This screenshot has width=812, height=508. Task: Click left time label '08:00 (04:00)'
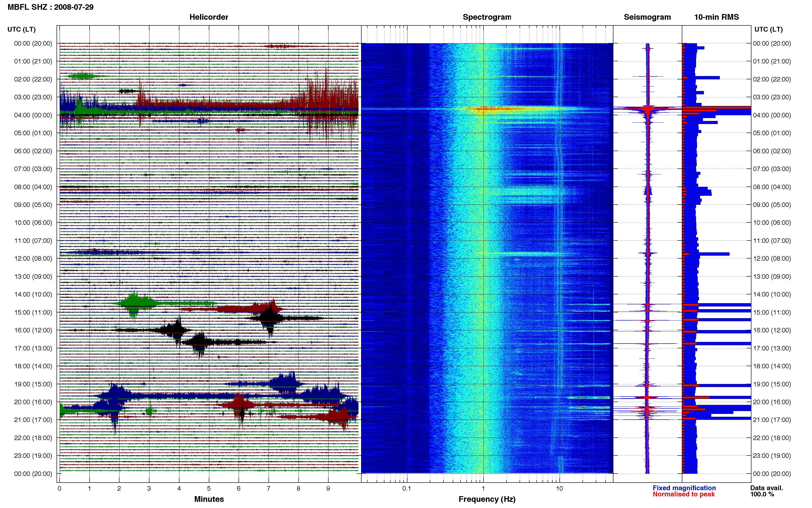coord(33,187)
